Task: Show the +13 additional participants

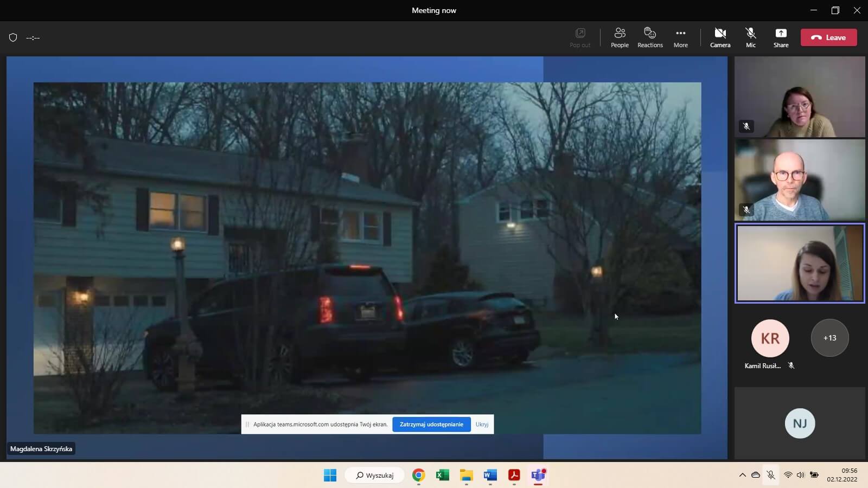Action: [x=829, y=338]
